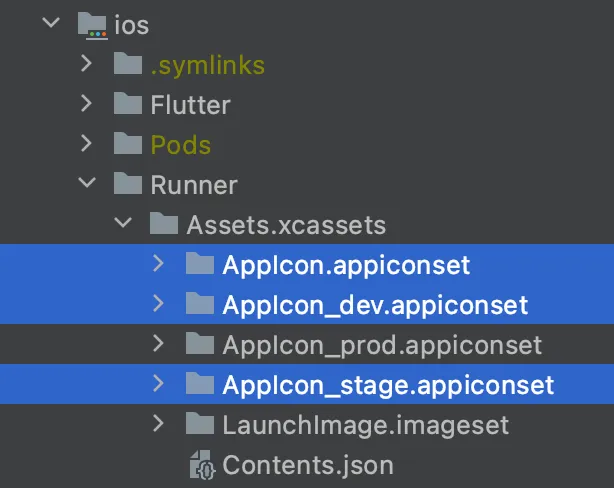Select the AppIcon_prod.appiconset folder name
The width and height of the screenshot is (614, 488).
pos(382,345)
